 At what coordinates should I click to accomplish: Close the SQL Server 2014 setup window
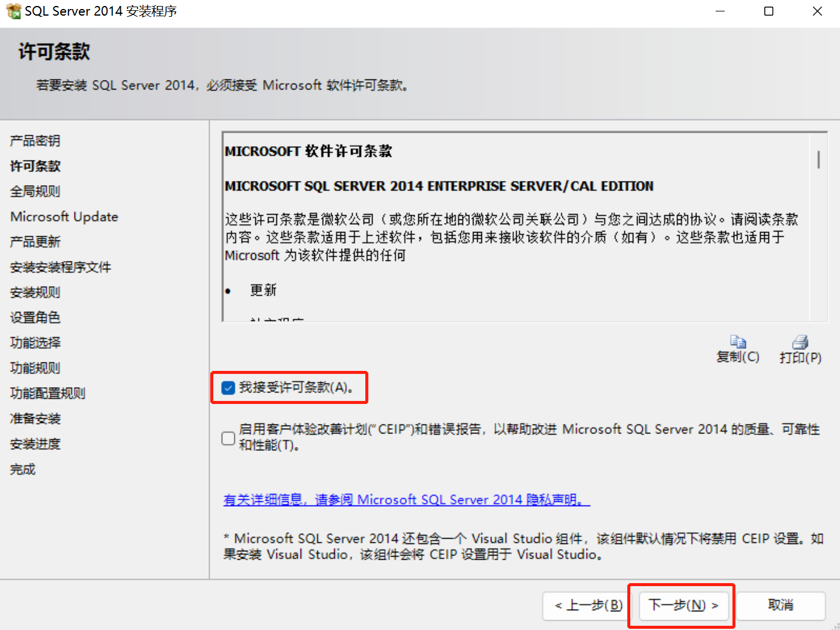click(x=817, y=11)
